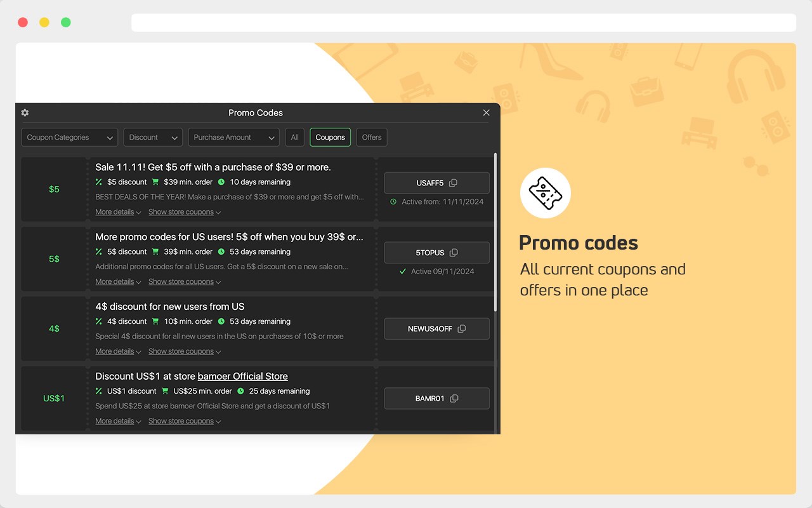The width and height of the screenshot is (812, 508).
Task: Copy the BAMR01 code via copy icon
Action: (x=454, y=399)
